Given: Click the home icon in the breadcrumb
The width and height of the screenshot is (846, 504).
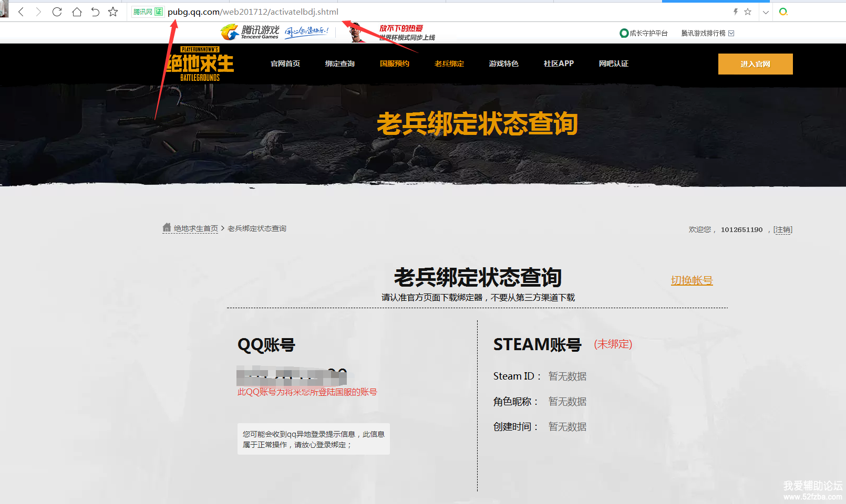Looking at the screenshot, I should [167, 228].
